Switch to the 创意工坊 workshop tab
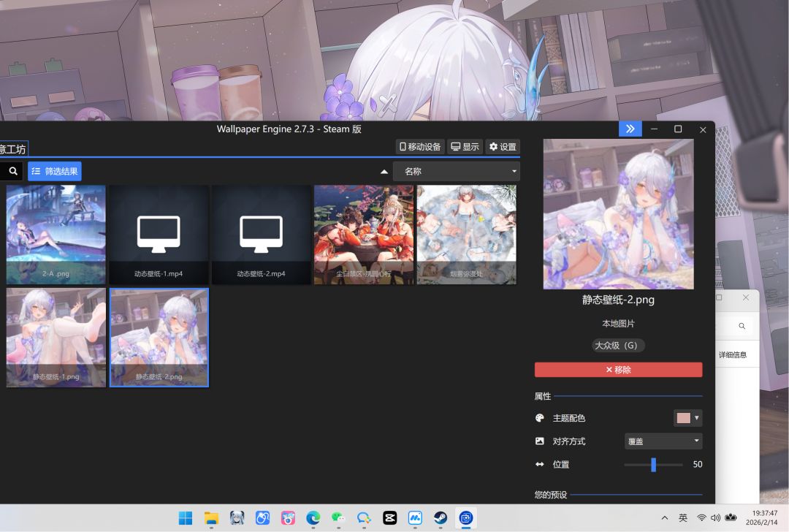This screenshot has height=532, width=789. (x=13, y=149)
